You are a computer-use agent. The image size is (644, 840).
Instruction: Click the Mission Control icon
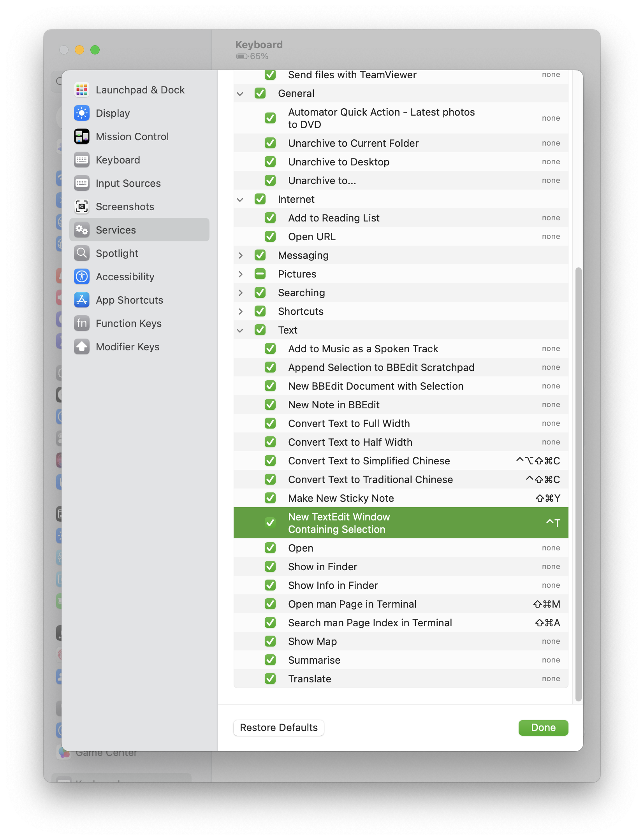[x=82, y=137]
